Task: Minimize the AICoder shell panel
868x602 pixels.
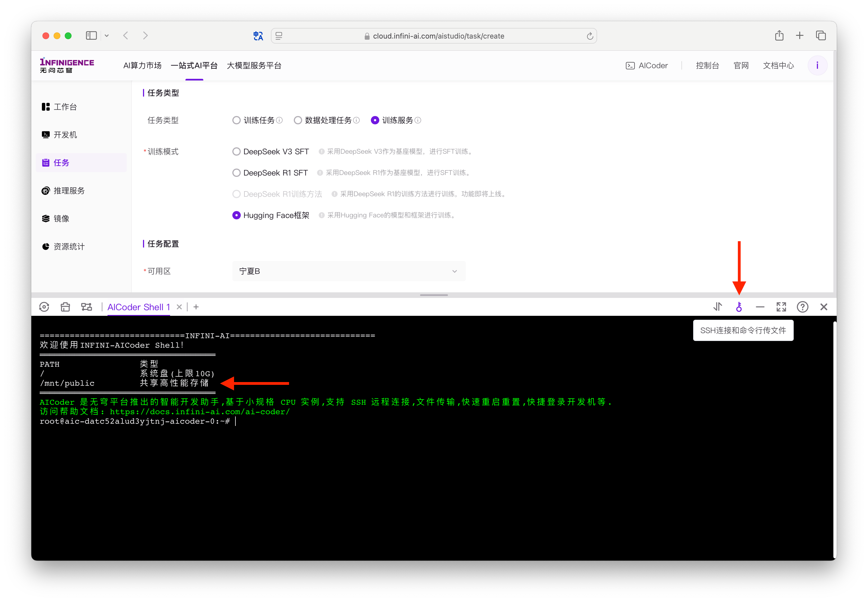Action: 760,307
